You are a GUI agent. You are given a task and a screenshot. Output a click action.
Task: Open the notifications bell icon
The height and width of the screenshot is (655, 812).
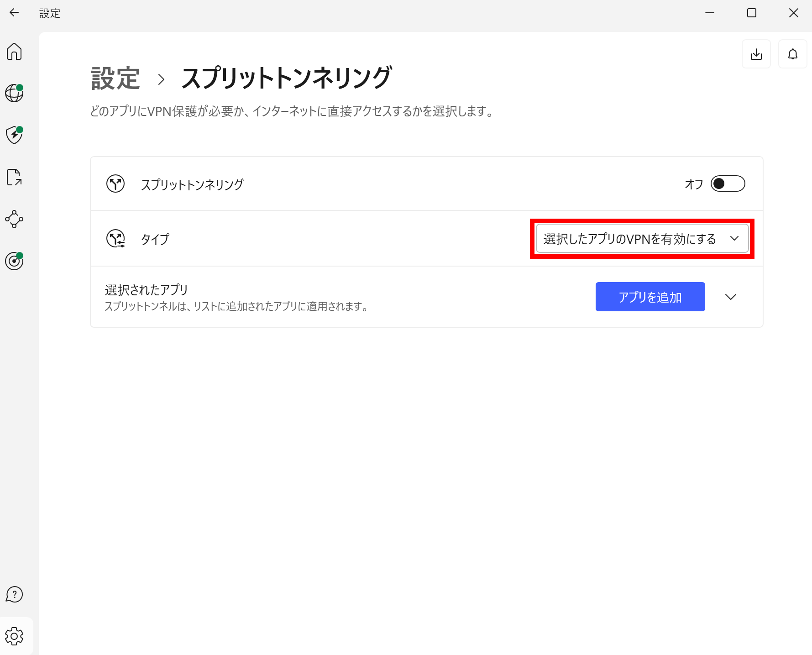click(793, 54)
